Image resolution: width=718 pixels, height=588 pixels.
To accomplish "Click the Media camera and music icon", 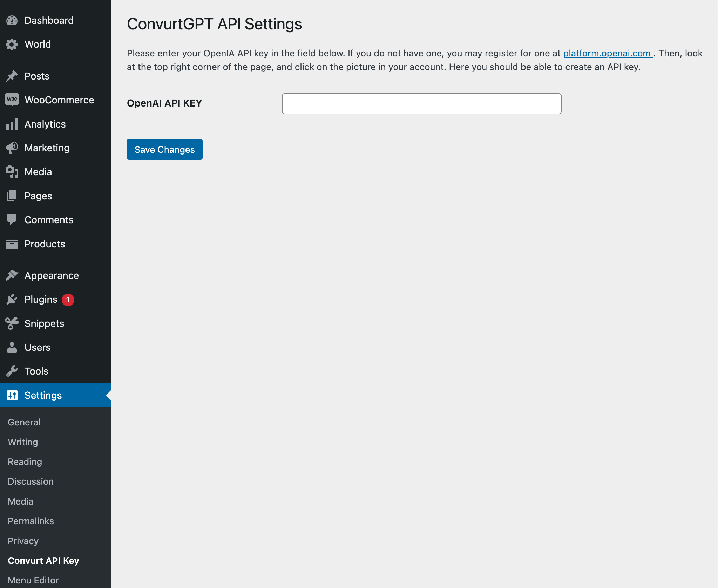I will click(12, 172).
